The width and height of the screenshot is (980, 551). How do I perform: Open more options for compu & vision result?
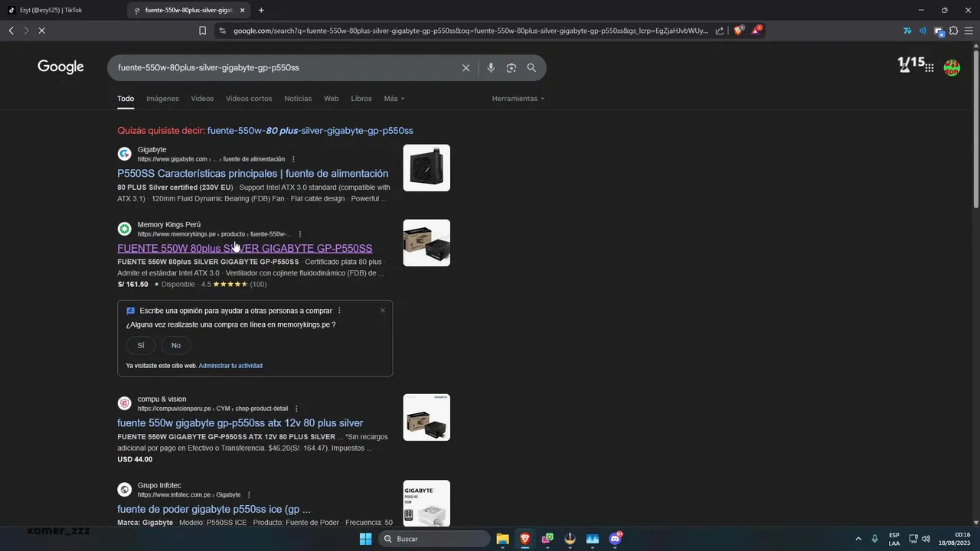[296, 409]
